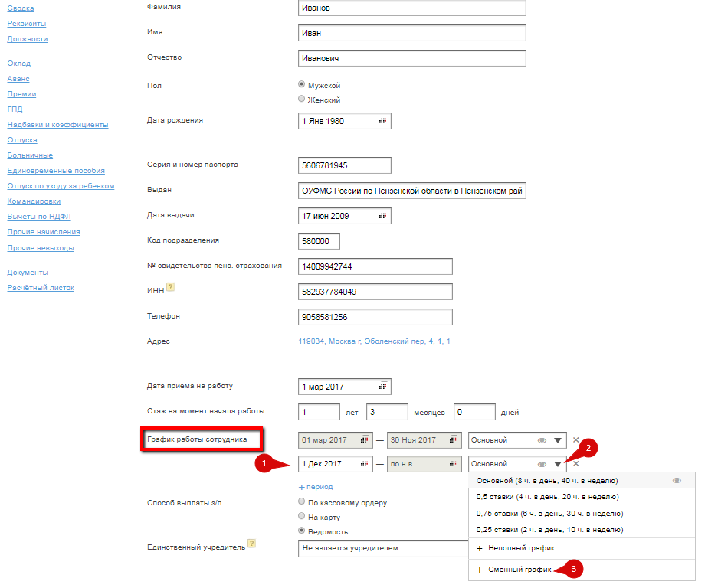The image size is (708, 588).
Task: Open Расчётный листок link
Action: [x=41, y=288]
